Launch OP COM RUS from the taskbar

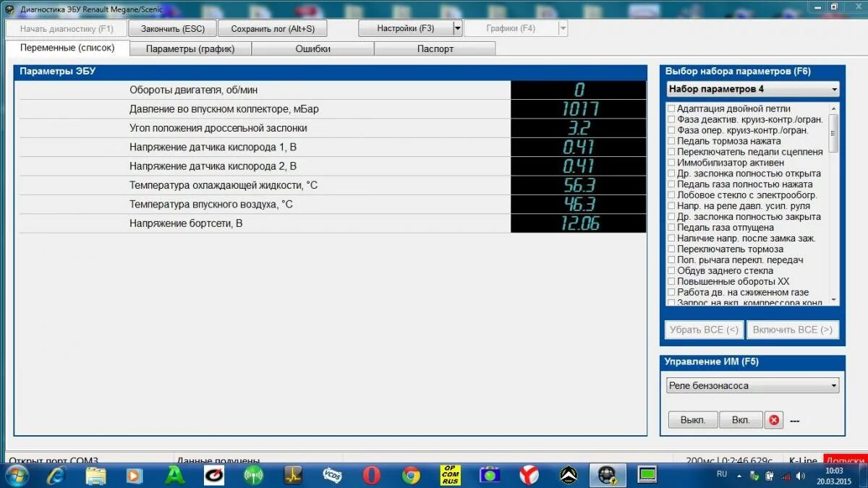point(450,475)
